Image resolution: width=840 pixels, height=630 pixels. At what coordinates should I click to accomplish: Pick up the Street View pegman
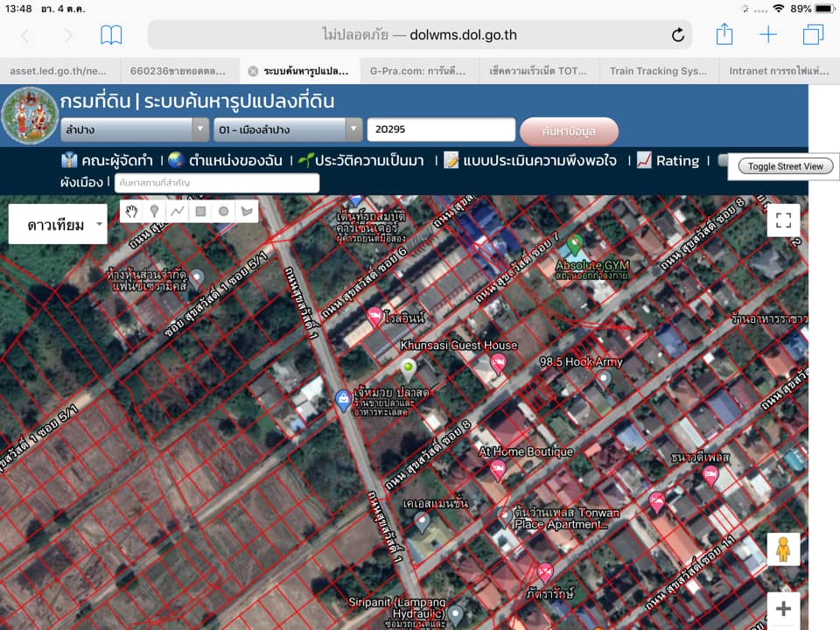(783, 549)
